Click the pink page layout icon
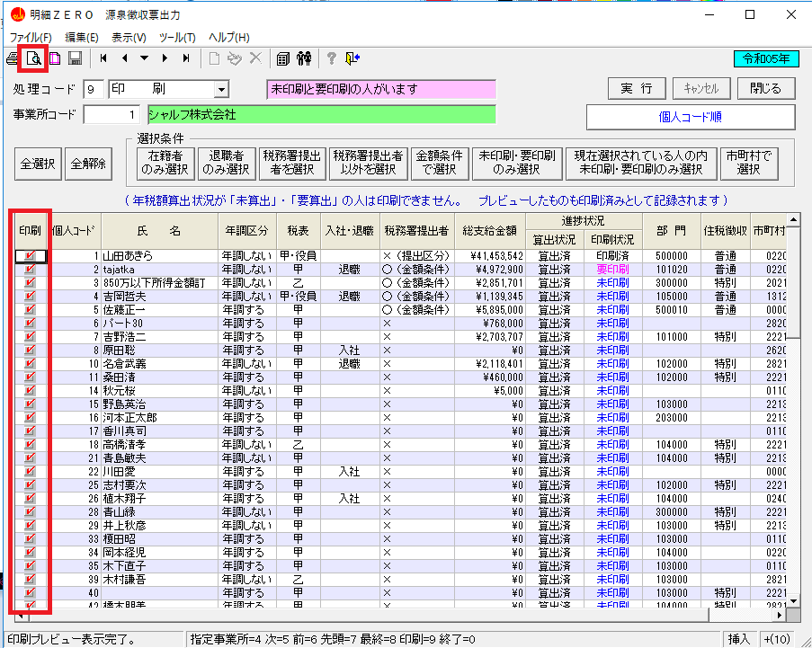Image resolution: width=812 pixels, height=648 pixels. pos(55,58)
